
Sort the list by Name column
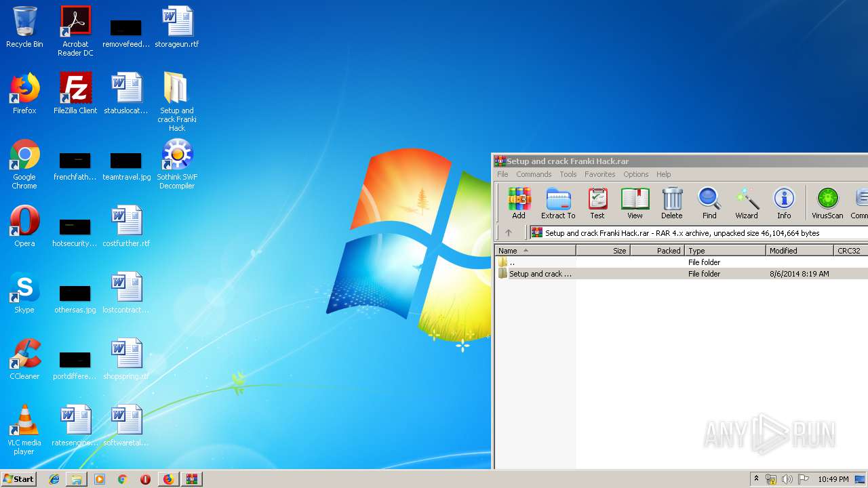tap(536, 251)
